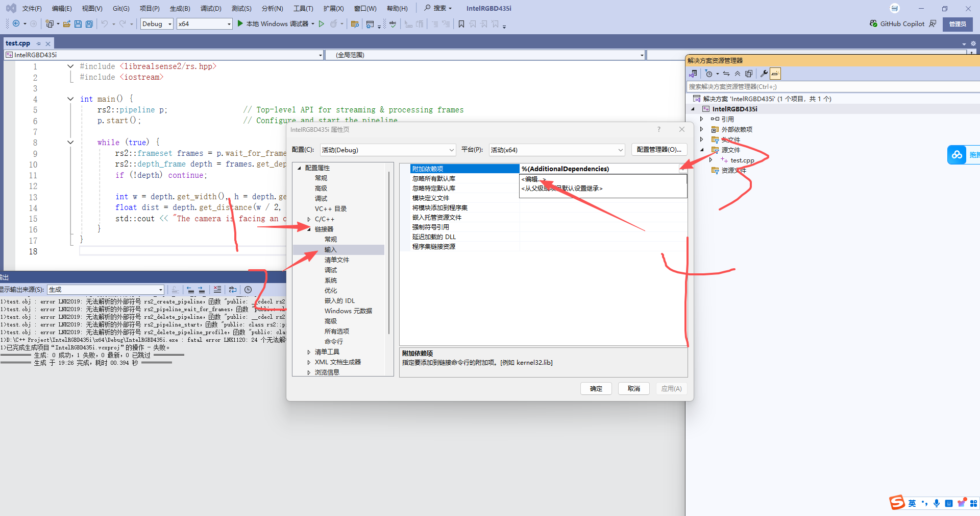The height and width of the screenshot is (516, 980).
Task: Open the 平台(P) 活动(x64) dropdown
Action: 557,150
